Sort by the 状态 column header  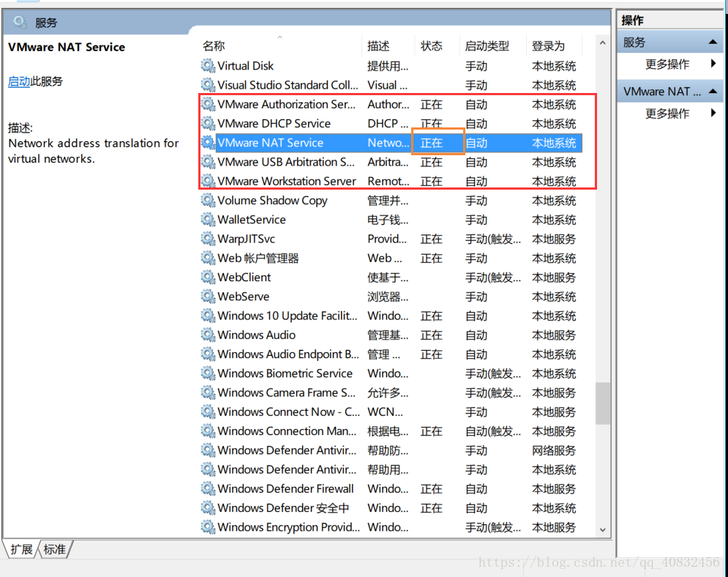436,46
